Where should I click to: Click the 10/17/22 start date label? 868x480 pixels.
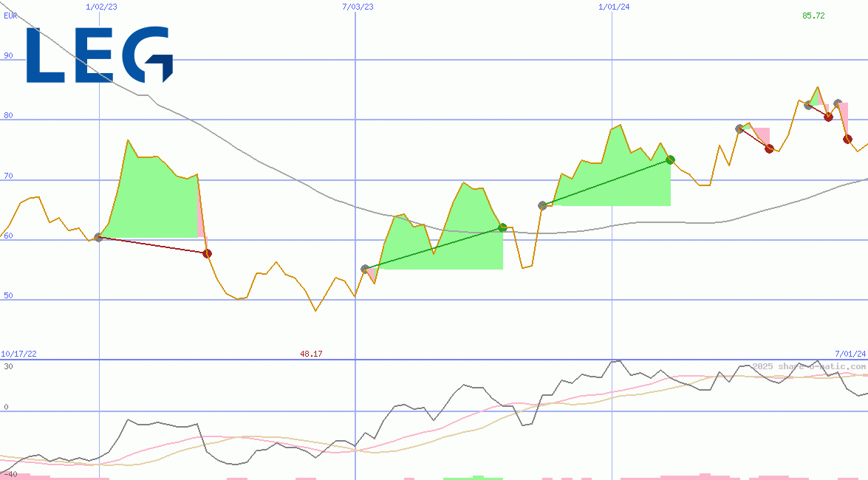pyautogui.click(x=18, y=354)
